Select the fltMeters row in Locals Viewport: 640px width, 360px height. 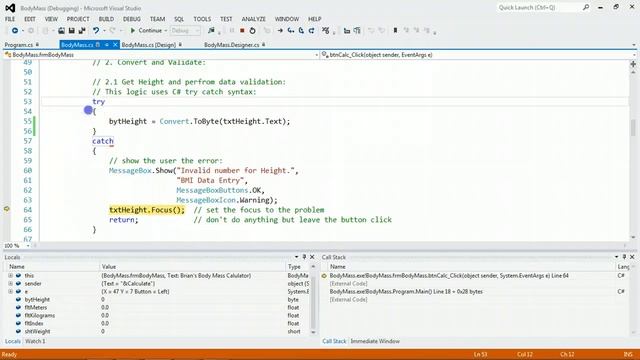[x=158, y=307]
